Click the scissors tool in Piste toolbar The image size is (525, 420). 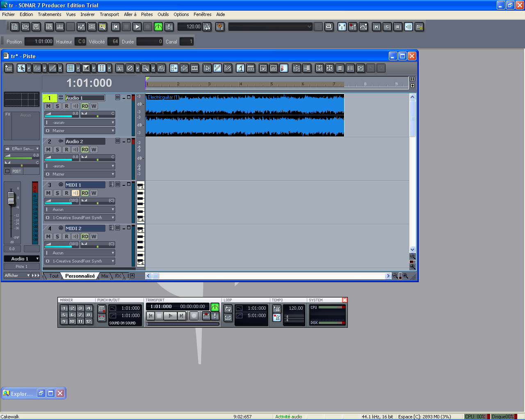[119, 68]
